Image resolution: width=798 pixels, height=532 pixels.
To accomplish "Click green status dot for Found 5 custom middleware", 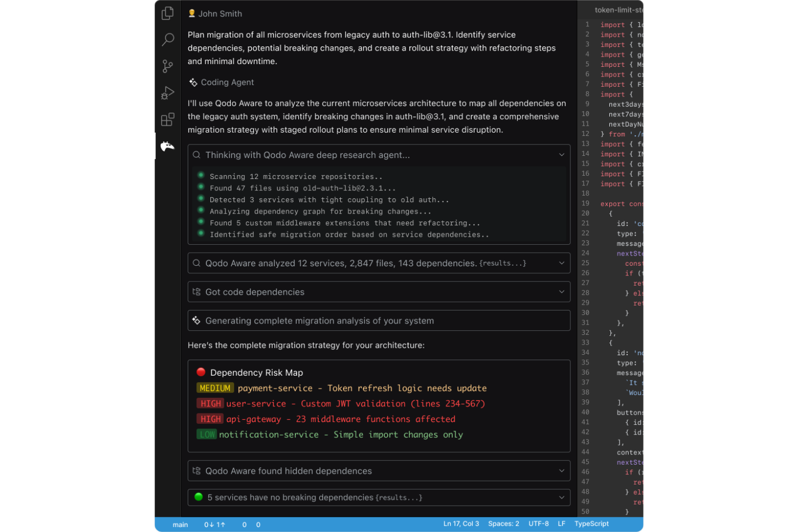I will 201,222.
